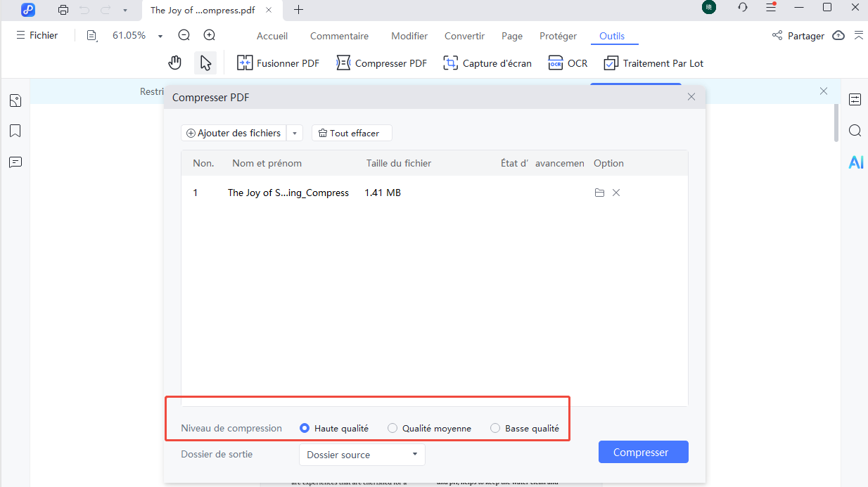This screenshot has width=868, height=487.
Task: Click the Compresser button
Action: pyautogui.click(x=643, y=452)
